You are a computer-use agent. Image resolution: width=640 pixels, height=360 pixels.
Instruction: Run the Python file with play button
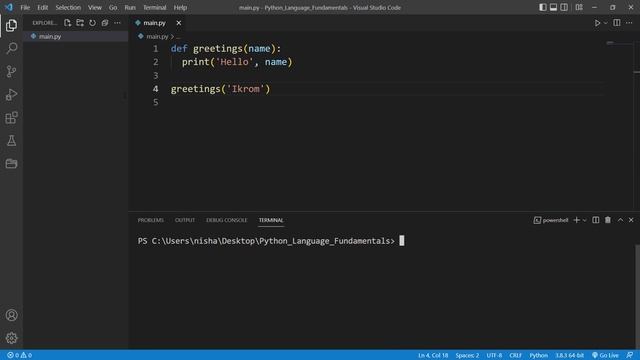coord(597,23)
